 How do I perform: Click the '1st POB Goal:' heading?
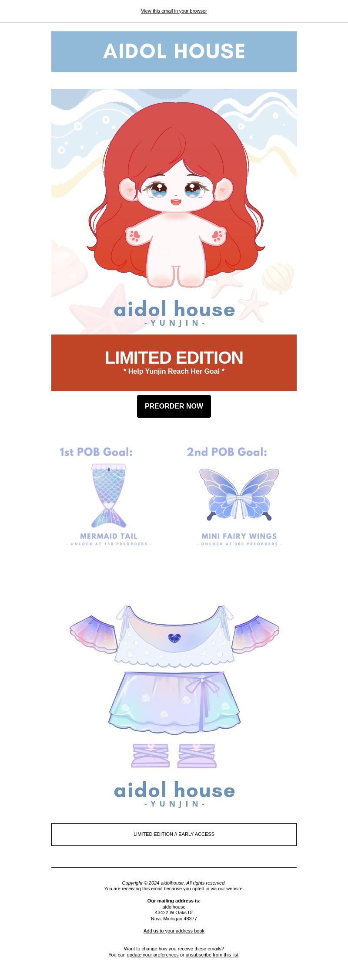point(96,452)
